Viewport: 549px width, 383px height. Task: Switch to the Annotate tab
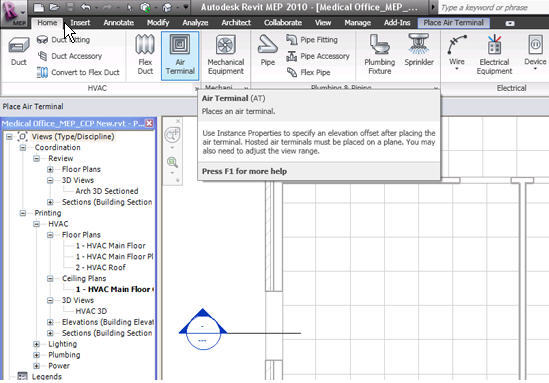pyautogui.click(x=119, y=23)
